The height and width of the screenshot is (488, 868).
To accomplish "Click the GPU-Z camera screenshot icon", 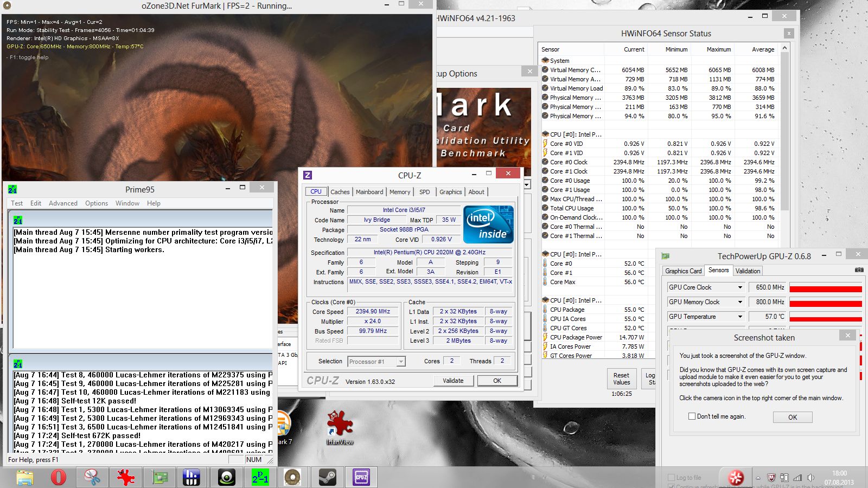I will point(859,270).
